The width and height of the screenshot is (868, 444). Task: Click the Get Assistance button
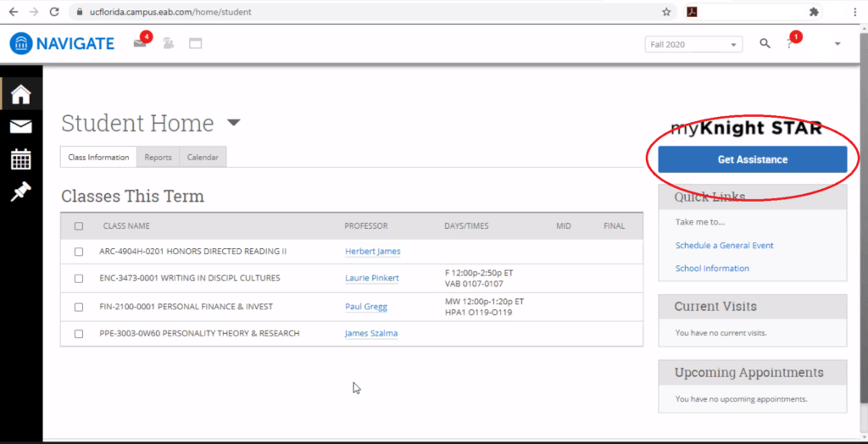click(x=753, y=159)
